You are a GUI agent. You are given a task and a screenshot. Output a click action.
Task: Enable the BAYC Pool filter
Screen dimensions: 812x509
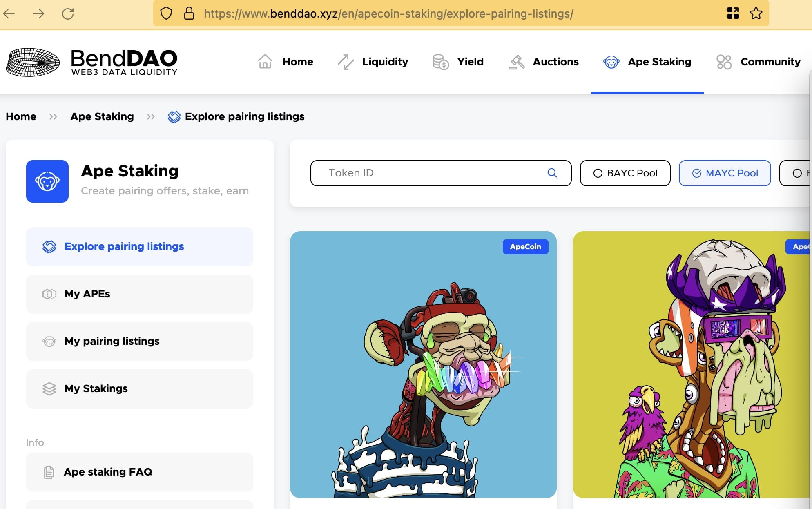pos(625,173)
